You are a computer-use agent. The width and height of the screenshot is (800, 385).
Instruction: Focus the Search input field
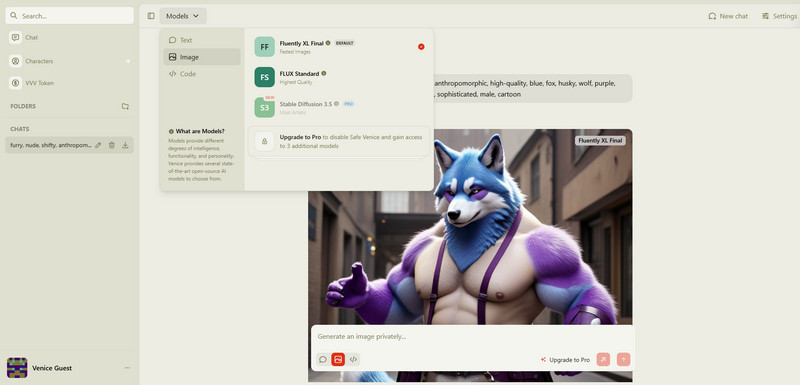(69, 16)
